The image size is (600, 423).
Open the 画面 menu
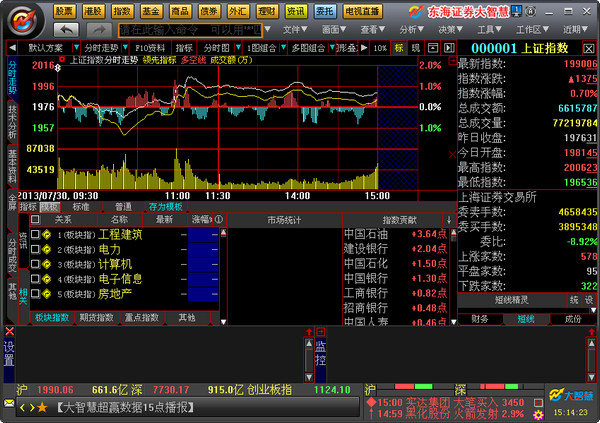[x=334, y=29]
